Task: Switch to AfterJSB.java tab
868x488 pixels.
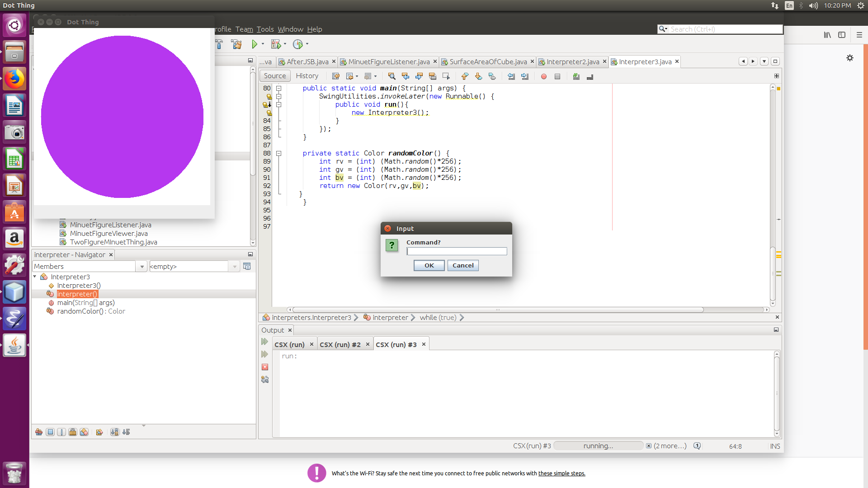Action: [307, 62]
